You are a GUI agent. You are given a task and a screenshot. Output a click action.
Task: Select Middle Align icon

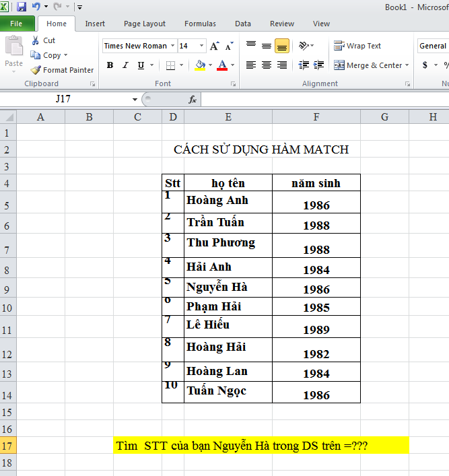(x=267, y=46)
